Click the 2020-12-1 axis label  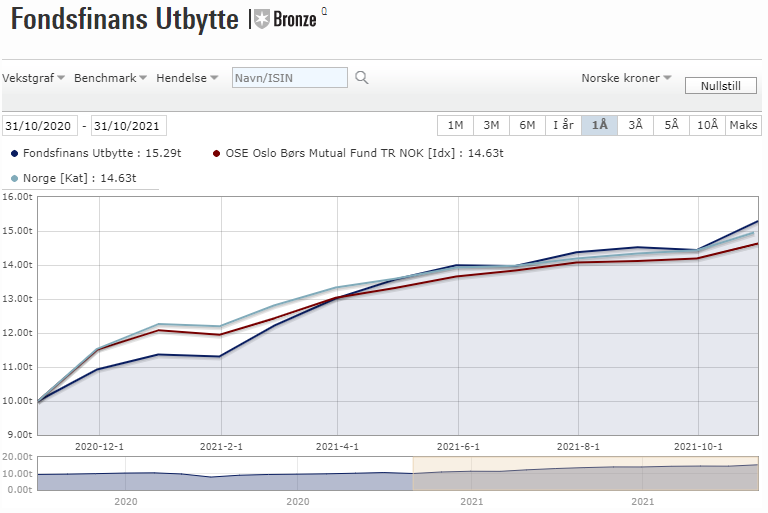(x=99, y=447)
